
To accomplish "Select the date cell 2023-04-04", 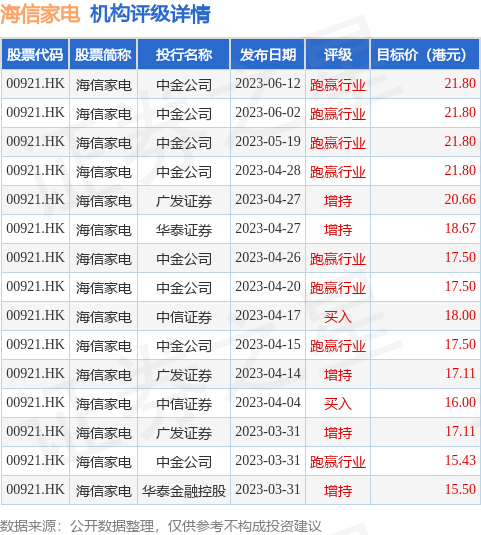I will pyautogui.click(x=268, y=403).
